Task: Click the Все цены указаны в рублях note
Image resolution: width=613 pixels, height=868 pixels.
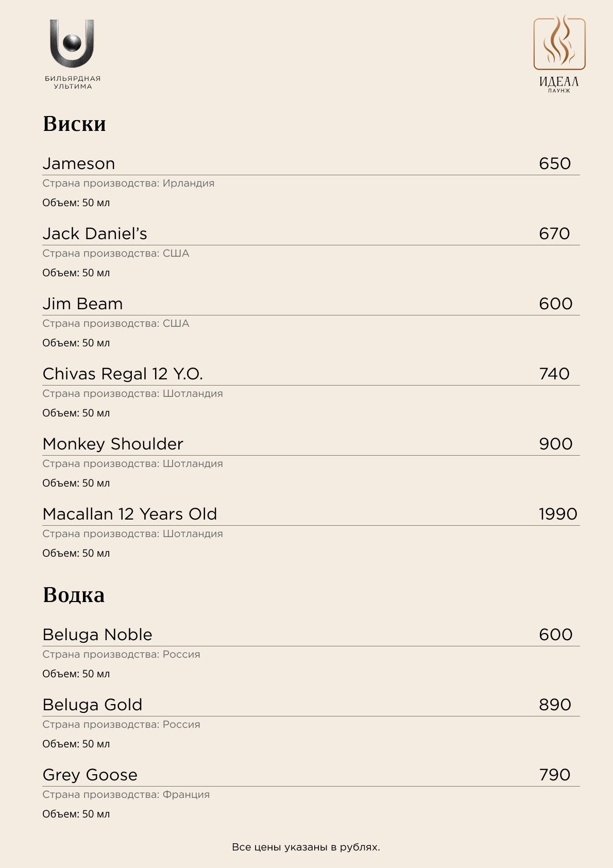Action: click(x=306, y=847)
